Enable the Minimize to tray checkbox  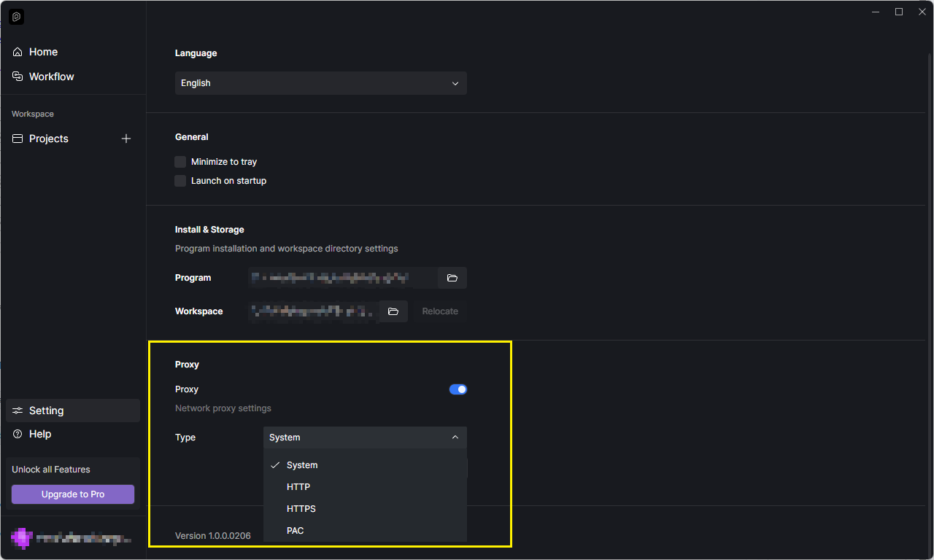tap(180, 162)
